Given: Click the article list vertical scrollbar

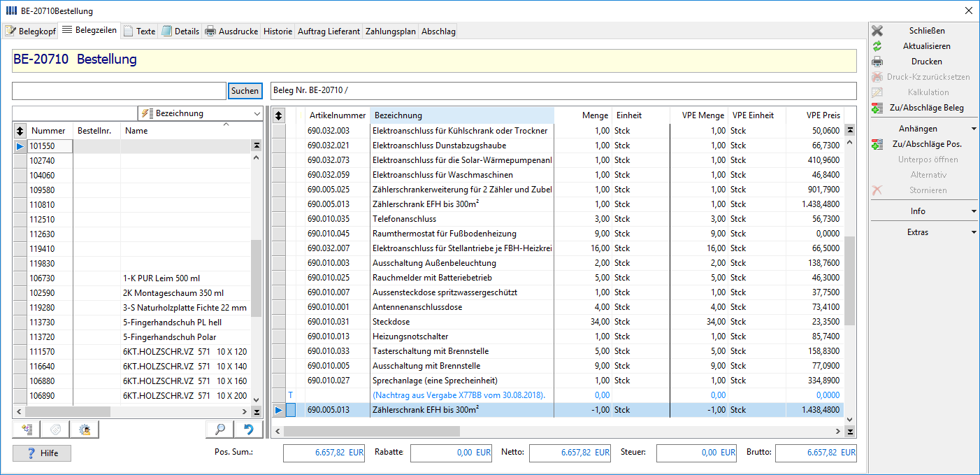Looking at the screenshot, I should [257, 278].
